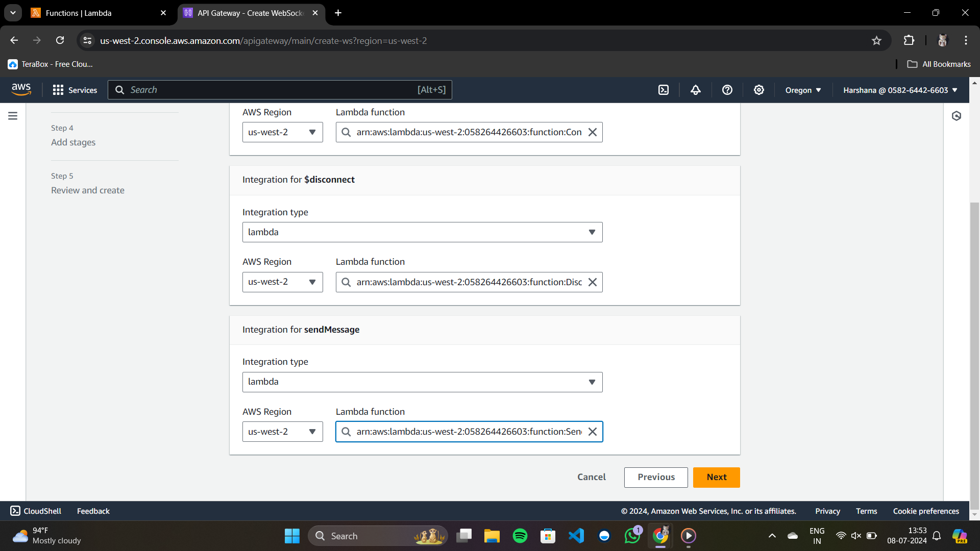Toggle the left navigation hamburger menu

click(13, 116)
